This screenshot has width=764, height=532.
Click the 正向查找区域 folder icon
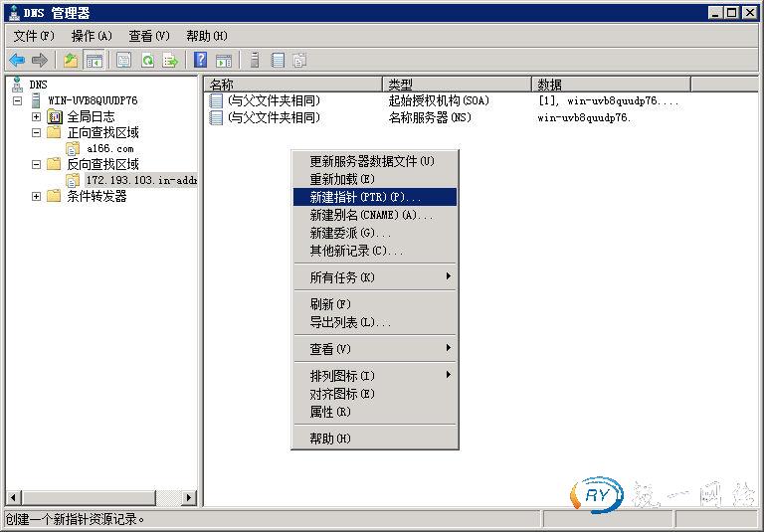54,132
